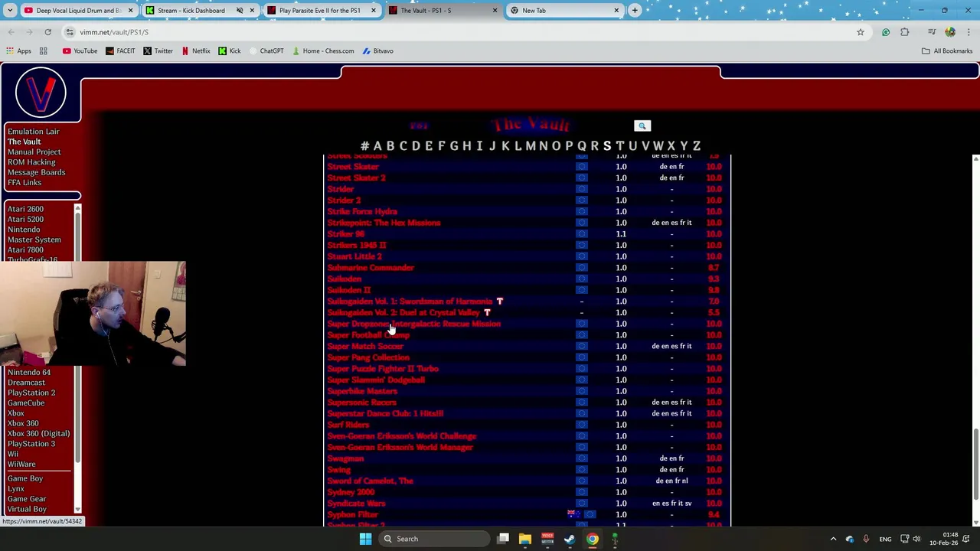Show hidden system tray icons
980x551 pixels.
click(x=833, y=539)
